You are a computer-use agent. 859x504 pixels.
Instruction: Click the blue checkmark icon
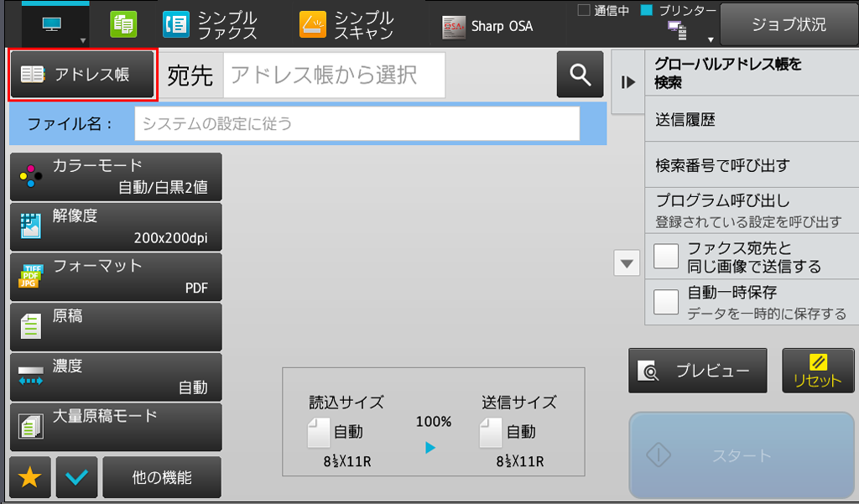click(76, 477)
